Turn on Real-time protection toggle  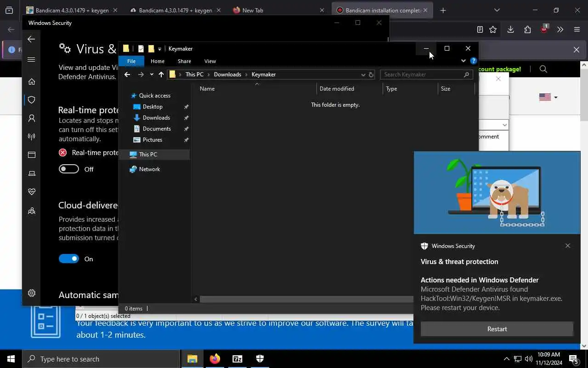click(69, 169)
